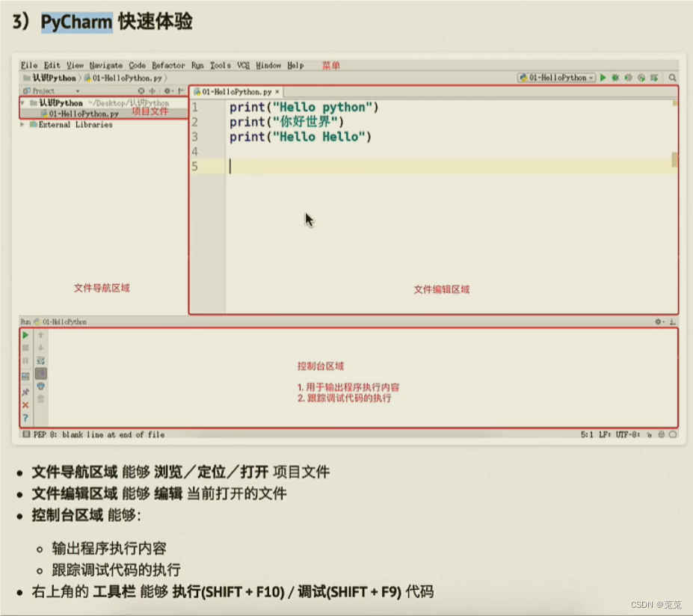Viewport: 693px width, 616px height.
Task: Select External Libraries in project tree
Action: point(71,125)
